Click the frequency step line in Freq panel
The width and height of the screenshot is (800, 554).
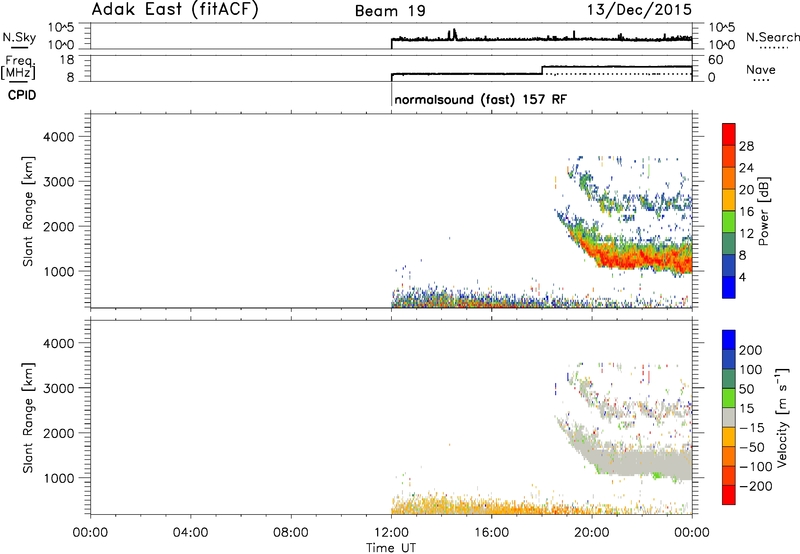(542, 70)
